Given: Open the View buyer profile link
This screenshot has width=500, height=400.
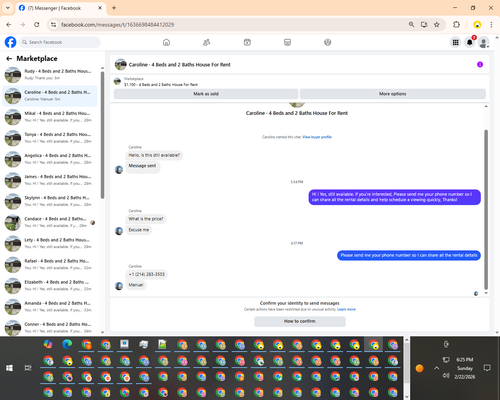Looking at the screenshot, I should click(x=317, y=137).
